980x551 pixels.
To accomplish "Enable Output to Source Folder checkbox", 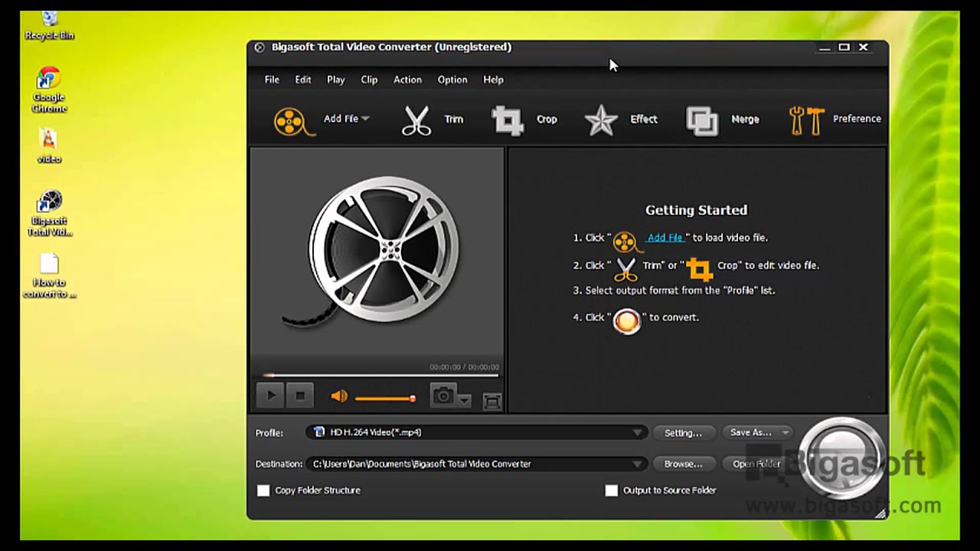I will pyautogui.click(x=611, y=491).
